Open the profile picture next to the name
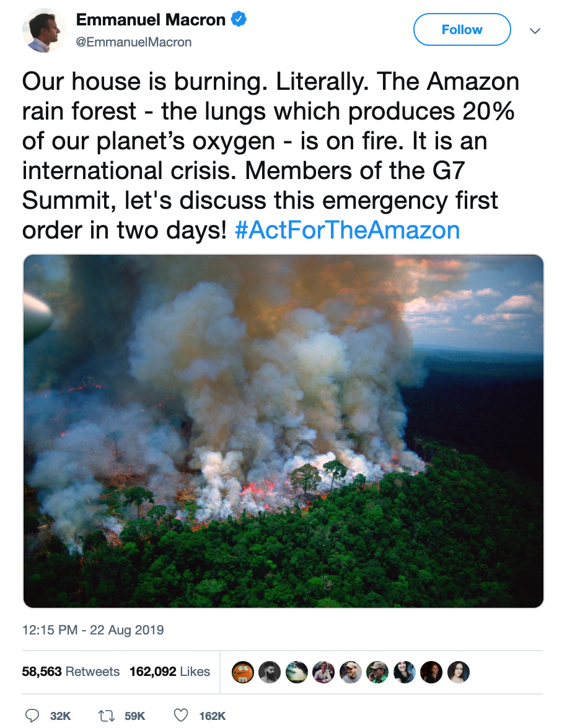Viewport: 567px width, 728px height. pyautogui.click(x=45, y=30)
